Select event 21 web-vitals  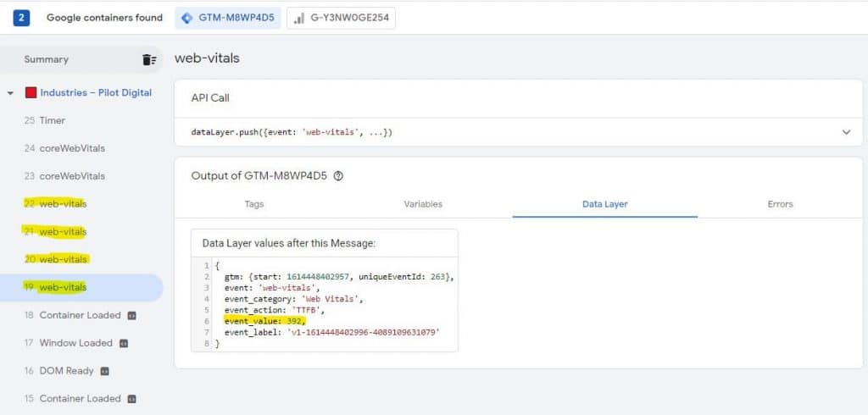click(x=55, y=231)
